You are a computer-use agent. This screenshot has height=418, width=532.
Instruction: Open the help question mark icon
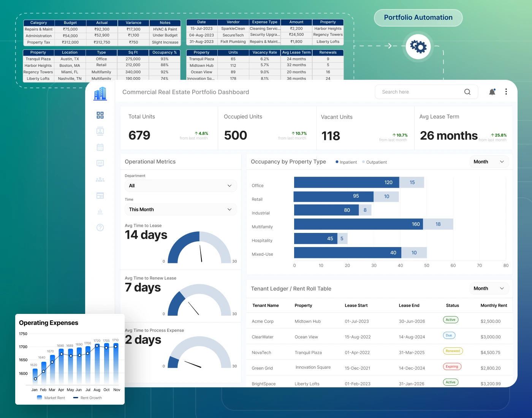[x=100, y=228]
